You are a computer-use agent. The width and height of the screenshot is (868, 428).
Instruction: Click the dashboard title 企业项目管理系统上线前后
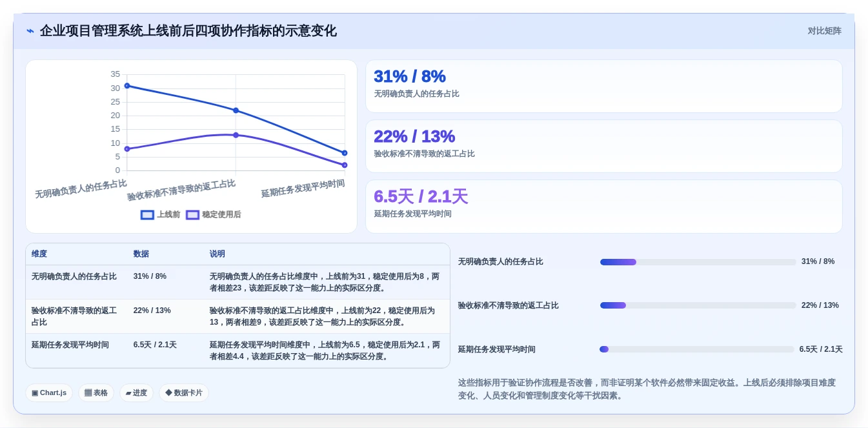(x=188, y=31)
